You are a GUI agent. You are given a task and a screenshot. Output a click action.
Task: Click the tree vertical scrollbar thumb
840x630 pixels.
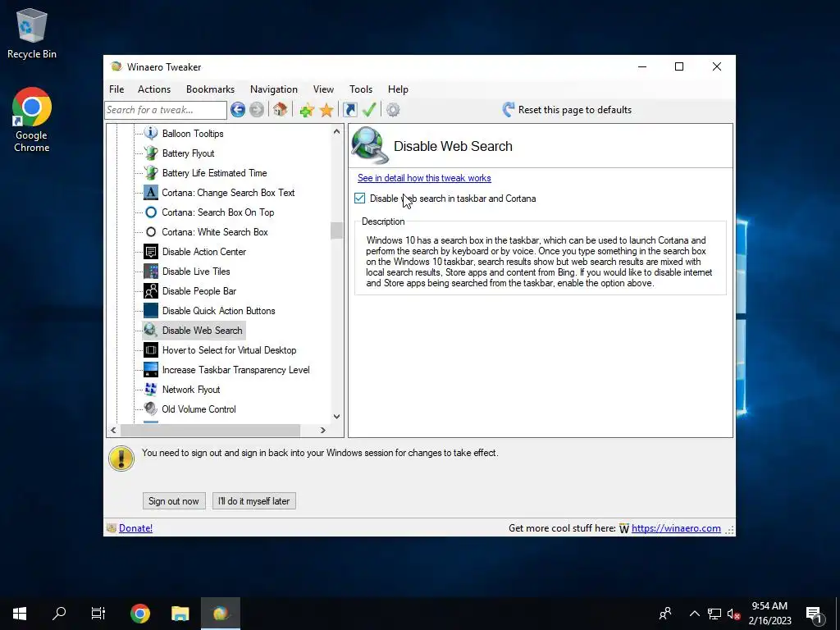pos(336,231)
